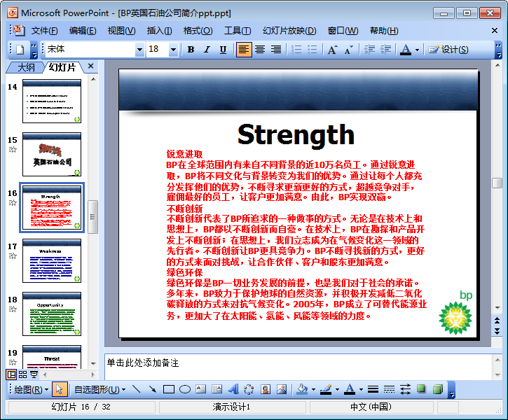The image size is (508, 420).
Task: Activate Select Objects arrow tool
Action: click(60, 389)
